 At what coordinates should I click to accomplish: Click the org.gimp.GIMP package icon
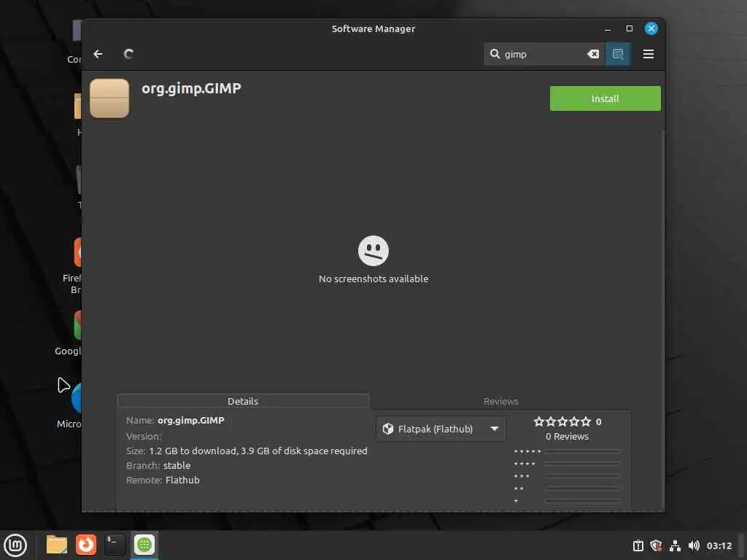pyautogui.click(x=109, y=98)
